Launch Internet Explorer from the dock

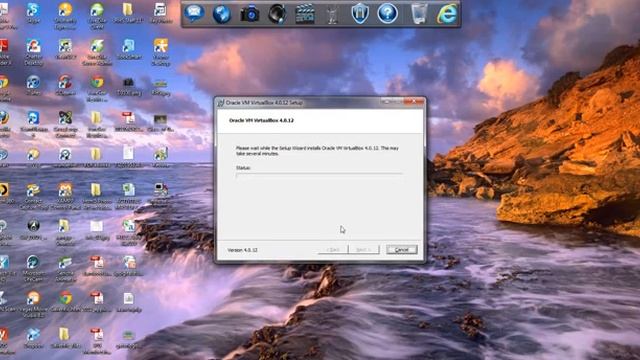tap(447, 14)
